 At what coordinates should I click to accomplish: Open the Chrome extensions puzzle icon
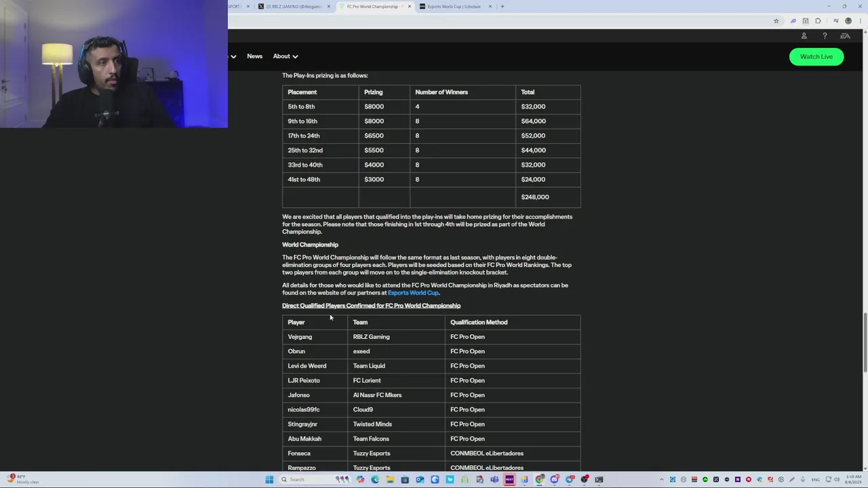click(818, 21)
